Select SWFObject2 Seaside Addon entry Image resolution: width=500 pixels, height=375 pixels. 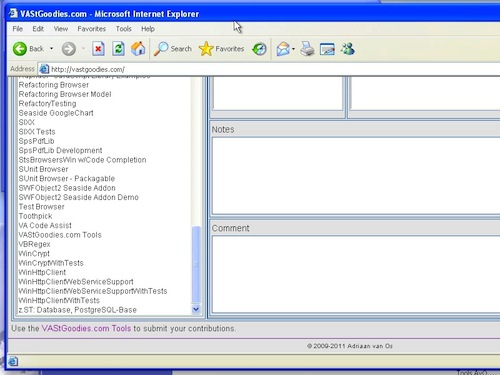pos(67,188)
